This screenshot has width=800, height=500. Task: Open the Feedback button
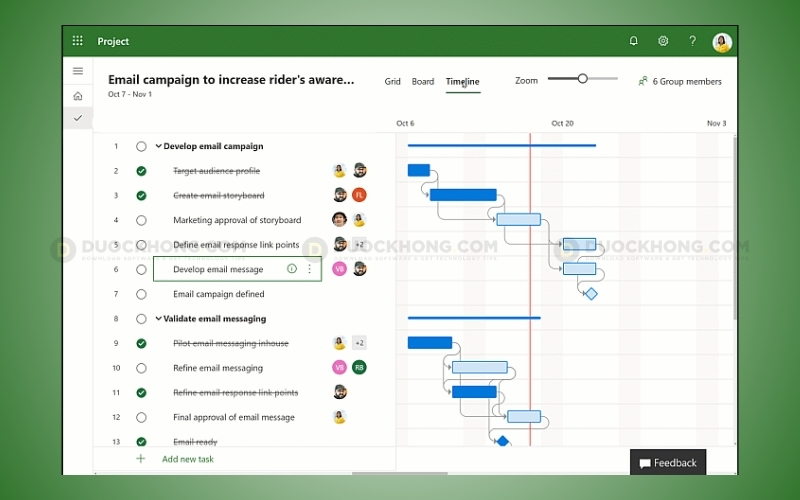(x=668, y=463)
